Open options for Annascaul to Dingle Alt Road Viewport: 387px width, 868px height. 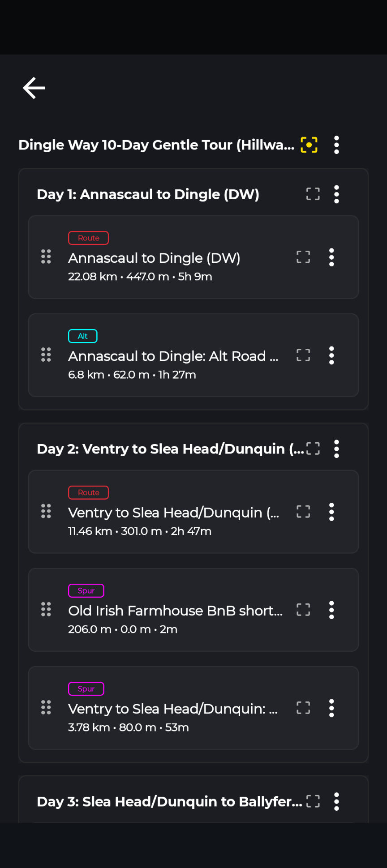pyautogui.click(x=331, y=355)
